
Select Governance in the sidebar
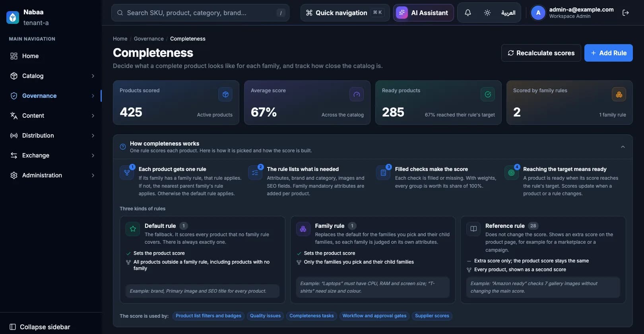tap(51, 96)
